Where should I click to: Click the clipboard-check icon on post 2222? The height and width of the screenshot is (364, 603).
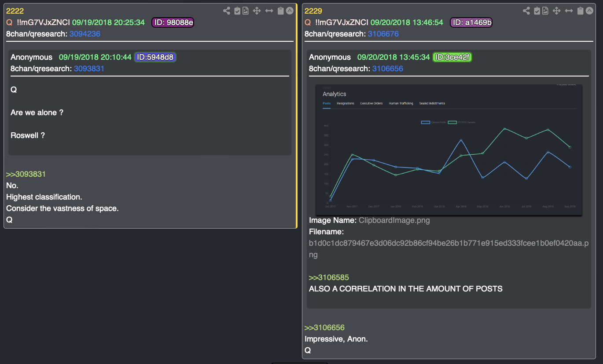[237, 11]
